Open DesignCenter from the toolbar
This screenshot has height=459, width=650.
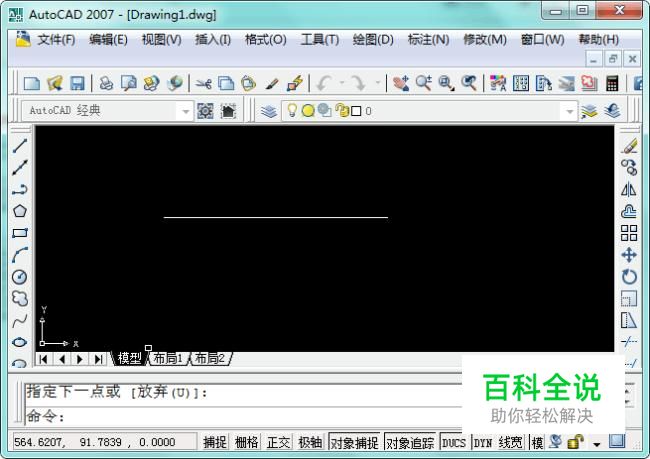521,83
